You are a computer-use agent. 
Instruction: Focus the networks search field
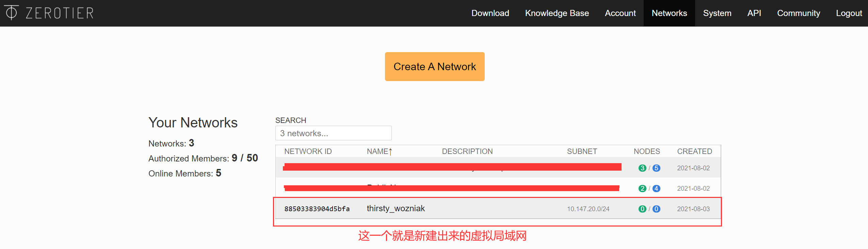(x=333, y=133)
